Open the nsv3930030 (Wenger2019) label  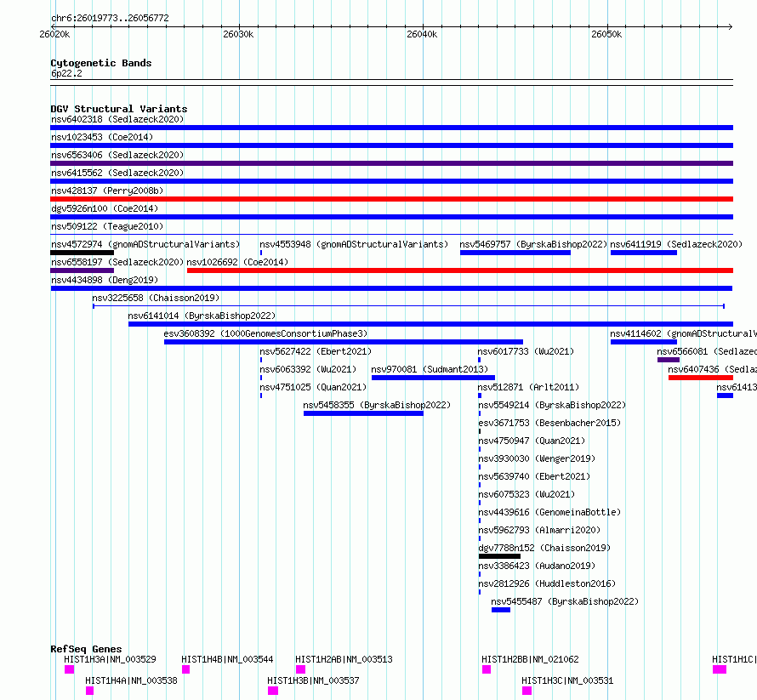click(537, 458)
